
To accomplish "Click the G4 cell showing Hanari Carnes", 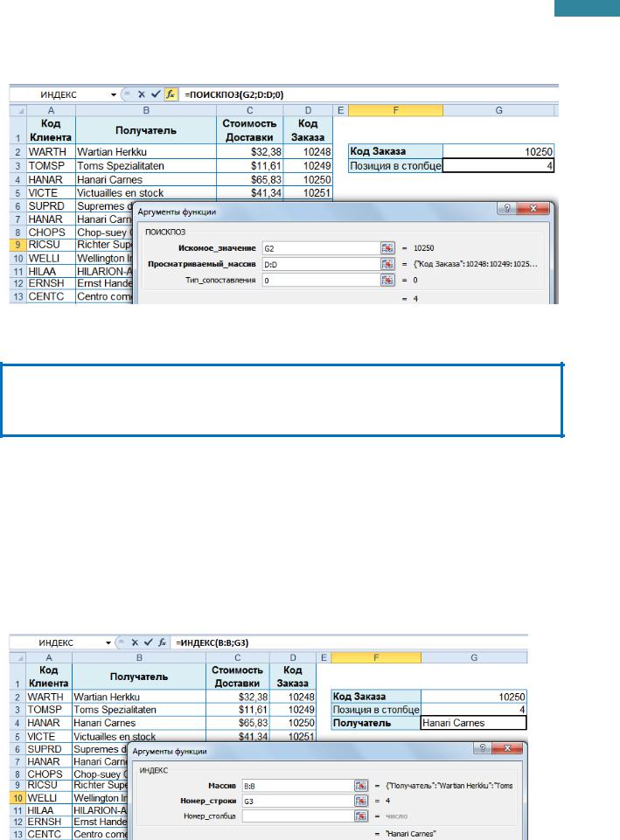I will (x=474, y=723).
